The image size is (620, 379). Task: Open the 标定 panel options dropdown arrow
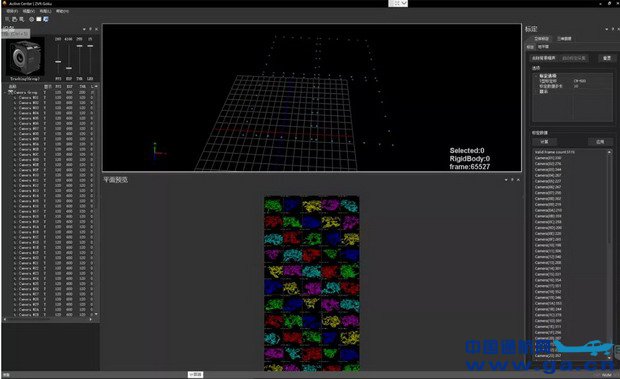(x=607, y=29)
